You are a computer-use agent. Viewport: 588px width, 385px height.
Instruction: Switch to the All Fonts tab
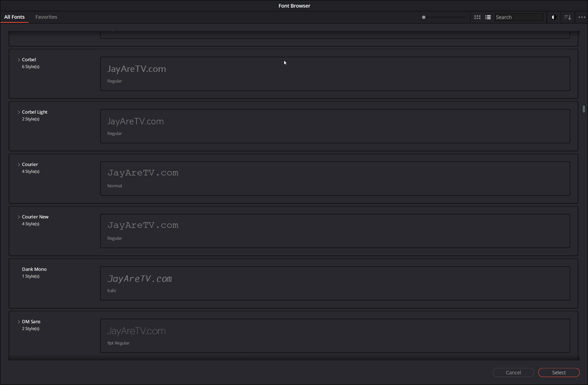(x=14, y=17)
